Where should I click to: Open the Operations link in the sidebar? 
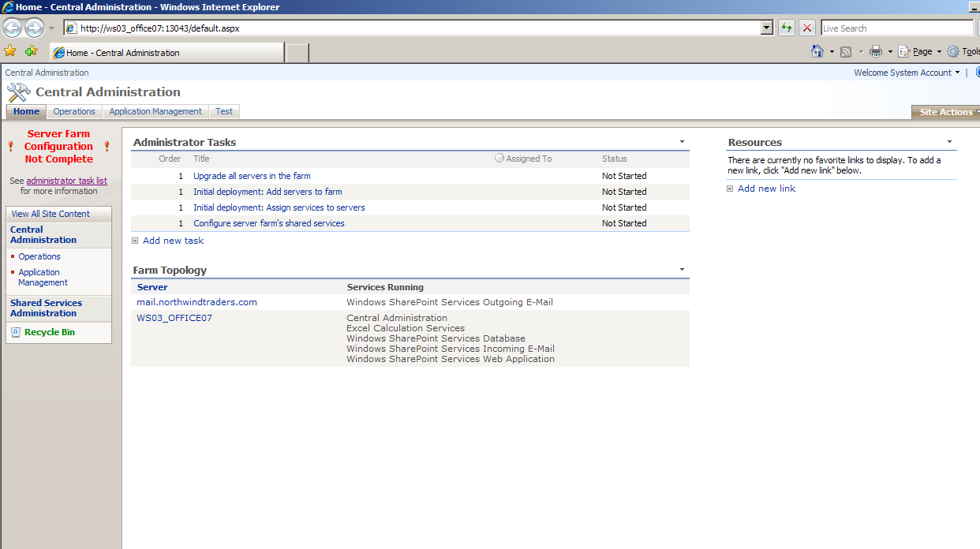[x=39, y=256]
